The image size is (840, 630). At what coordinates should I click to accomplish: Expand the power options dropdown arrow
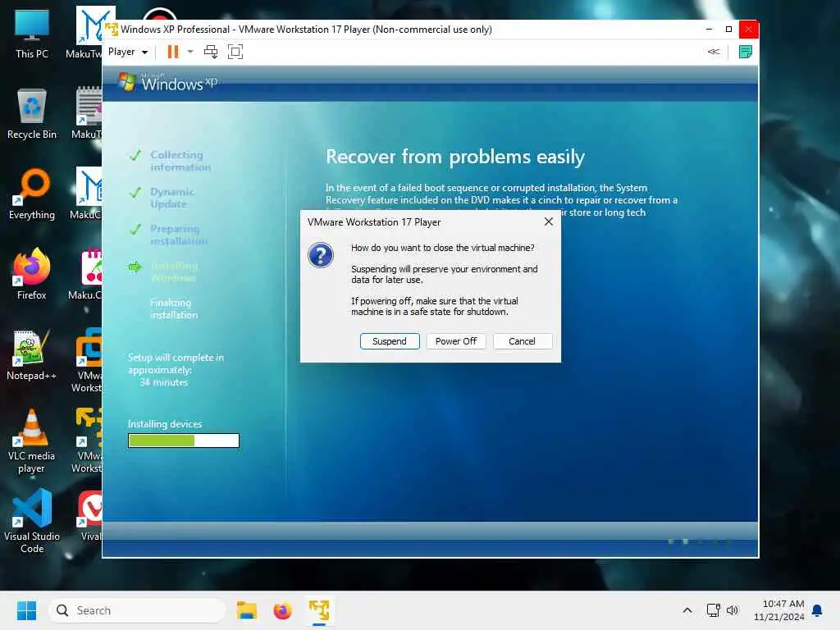coord(190,52)
